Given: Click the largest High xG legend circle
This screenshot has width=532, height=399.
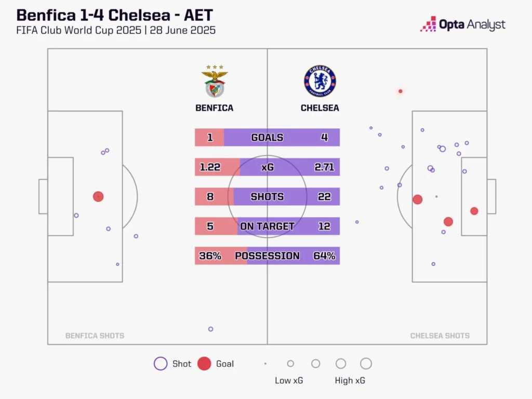Looking at the screenshot, I should point(366,364).
